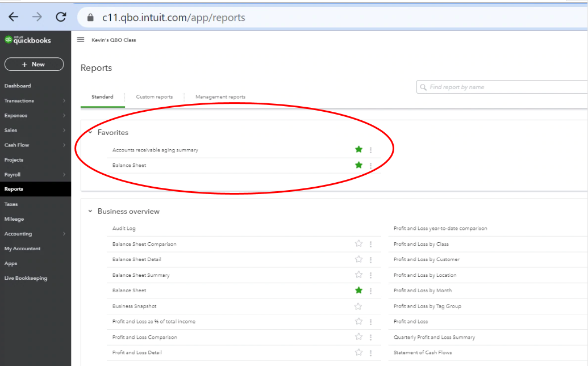This screenshot has height=366, width=588.
Task: Click the browser address bar URL
Action: (174, 18)
